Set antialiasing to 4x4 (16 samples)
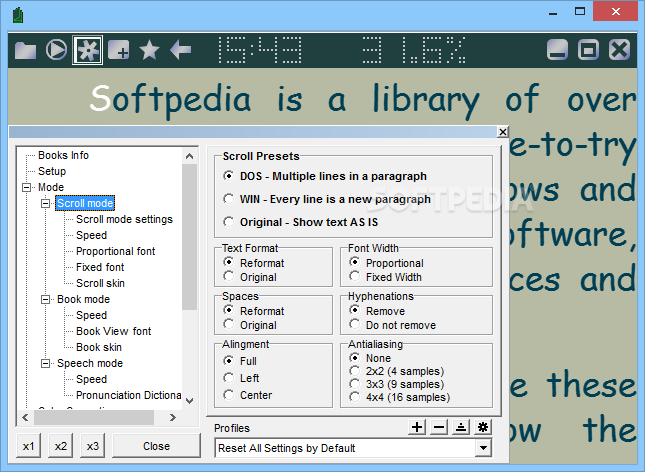The height and width of the screenshot is (472, 645). pos(400,397)
